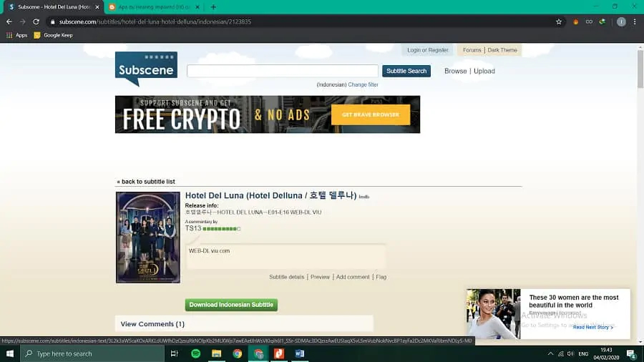
Task: Open the active Chrome window taskbar icon
Action: pos(258,353)
